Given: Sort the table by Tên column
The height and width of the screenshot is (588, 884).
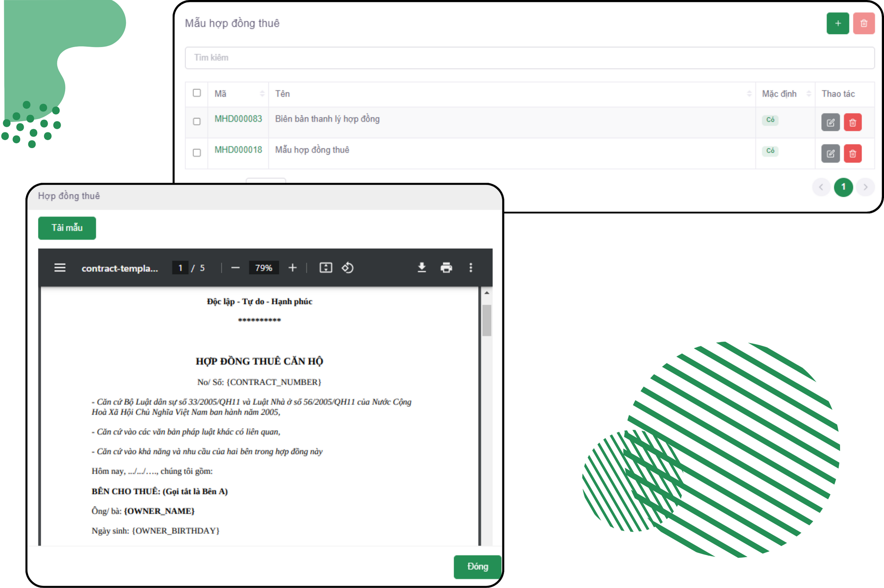Looking at the screenshot, I should click(749, 94).
